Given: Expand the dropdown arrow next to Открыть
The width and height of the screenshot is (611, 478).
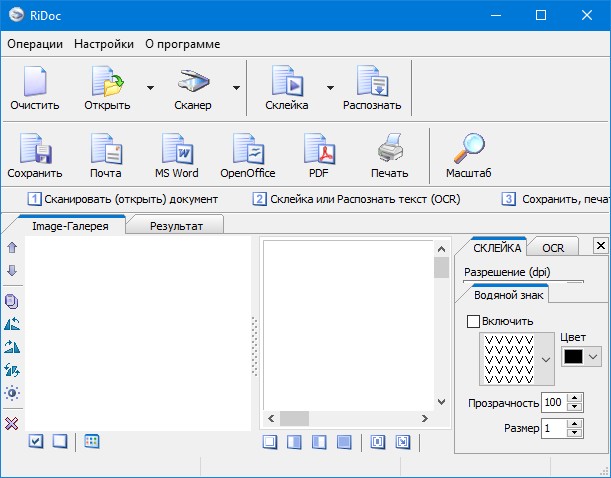Looking at the screenshot, I should (150, 87).
